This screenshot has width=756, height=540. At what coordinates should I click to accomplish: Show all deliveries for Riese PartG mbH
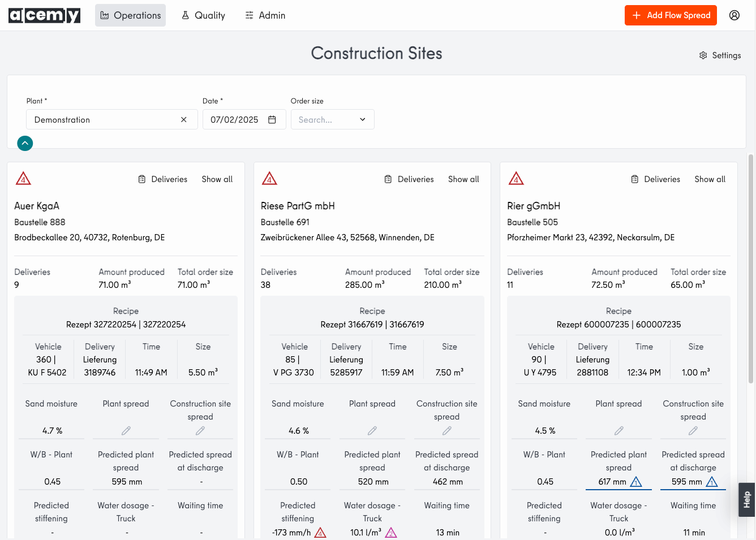pyautogui.click(x=463, y=179)
